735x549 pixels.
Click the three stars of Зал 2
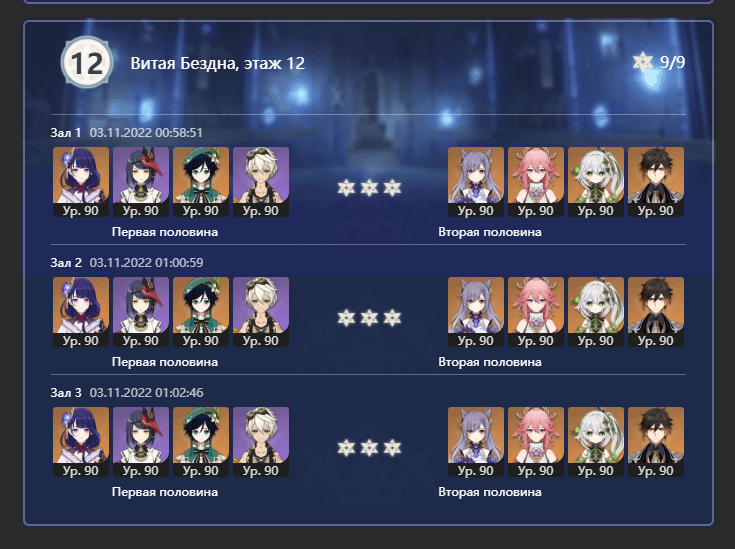369,318
